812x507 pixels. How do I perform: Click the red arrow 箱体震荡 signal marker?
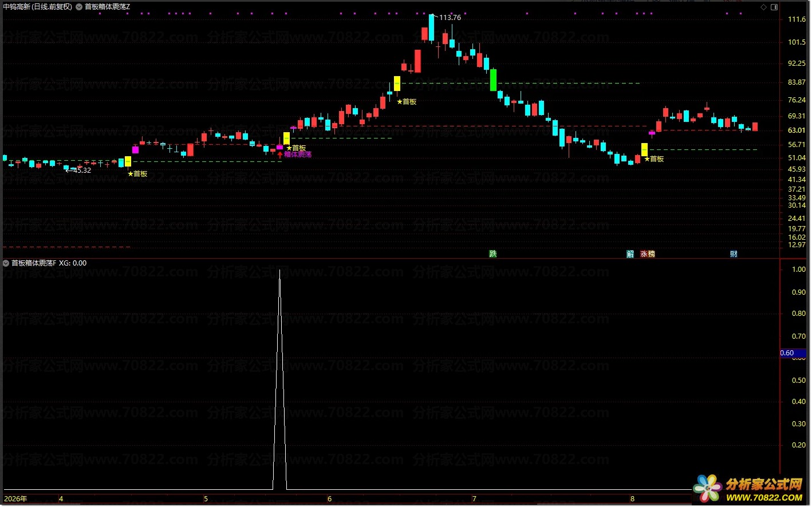[x=294, y=155]
